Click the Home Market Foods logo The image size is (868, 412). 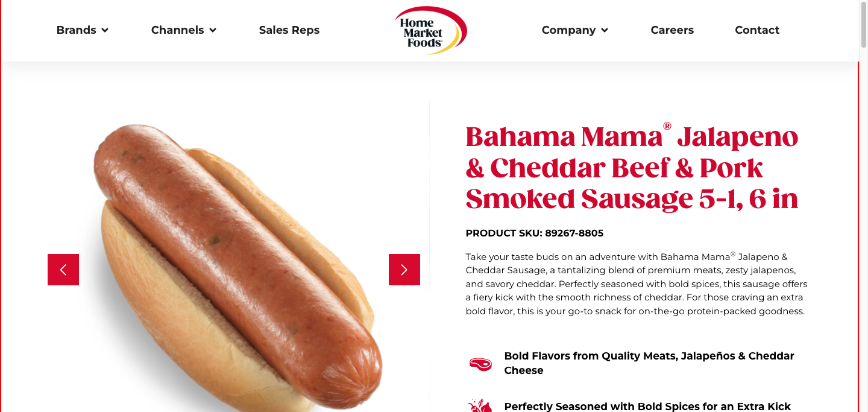tap(431, 30)
